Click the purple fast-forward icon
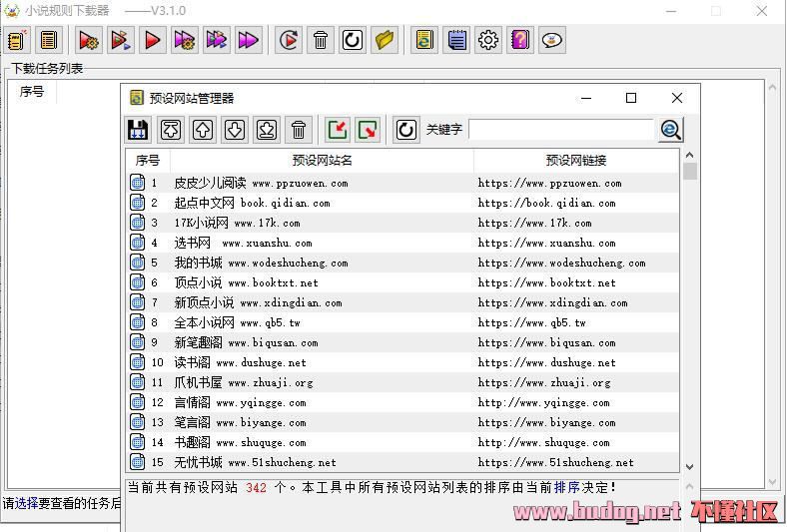Image resolution: width=787 pixels, height=532 pixels. click(249, 40)
